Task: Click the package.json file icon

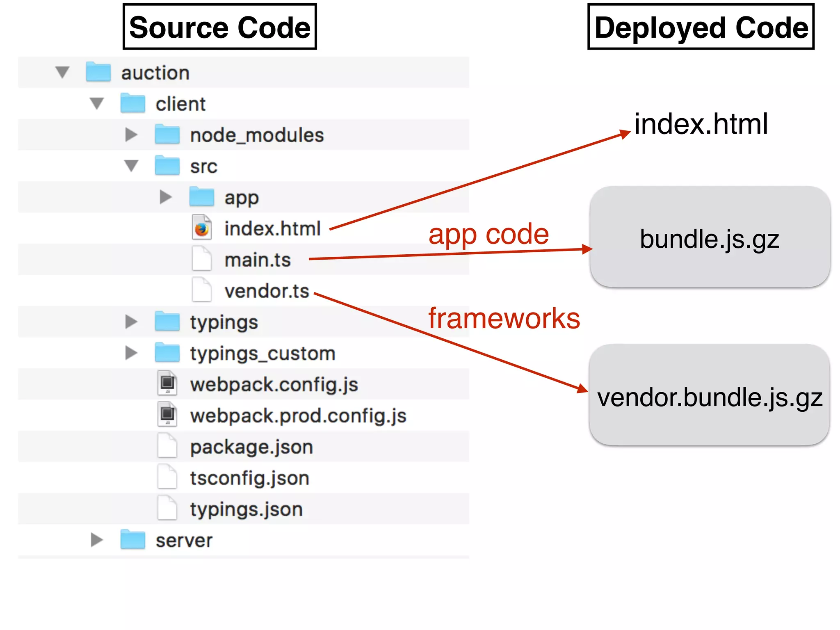Action: [167, 446]
